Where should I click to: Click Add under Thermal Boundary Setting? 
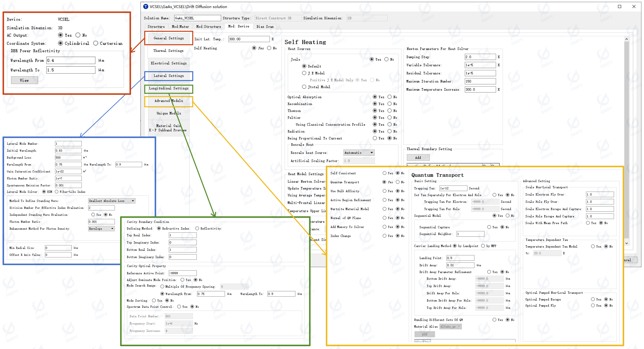(418, 158)
